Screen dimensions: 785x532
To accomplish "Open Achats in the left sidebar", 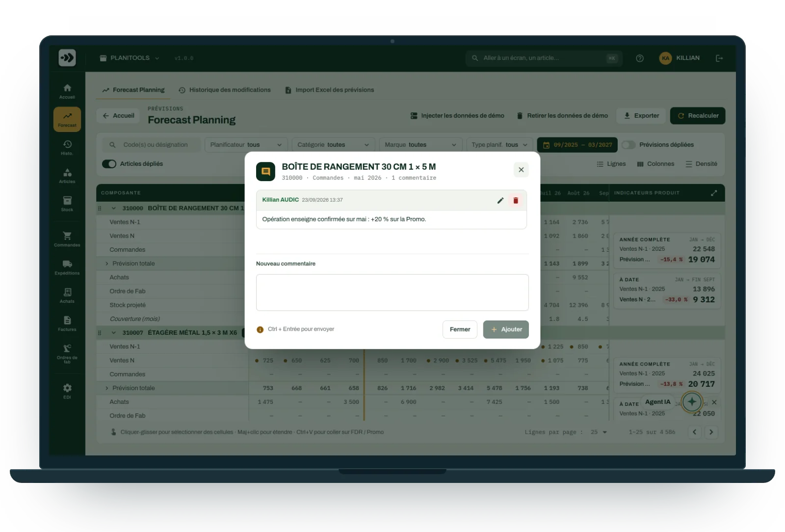I will click(67, 295).
